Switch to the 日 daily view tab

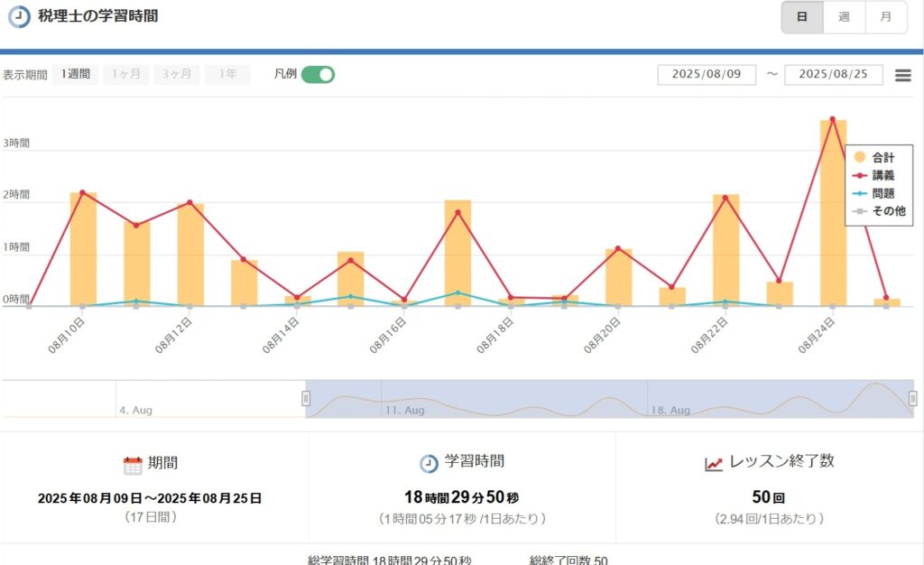click(x=802, y=17)
